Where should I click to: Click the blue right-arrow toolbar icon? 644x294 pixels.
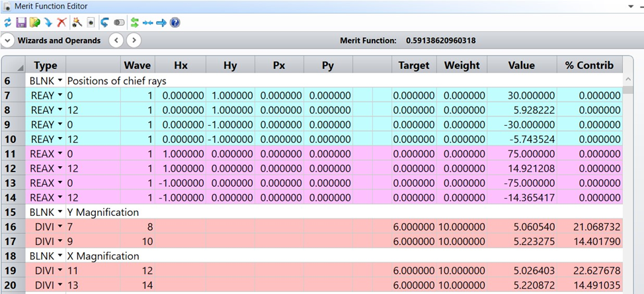pyautogui.click(x=161, y=23)
